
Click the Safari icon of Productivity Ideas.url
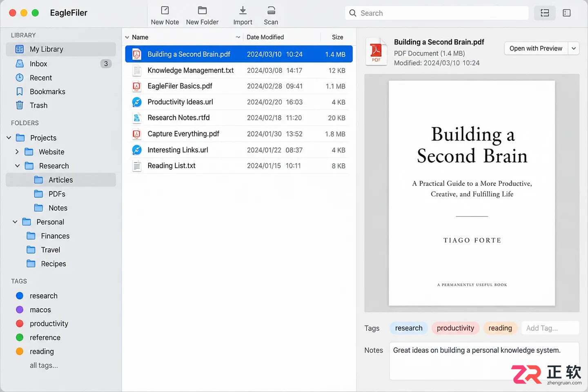coord(137,102)
